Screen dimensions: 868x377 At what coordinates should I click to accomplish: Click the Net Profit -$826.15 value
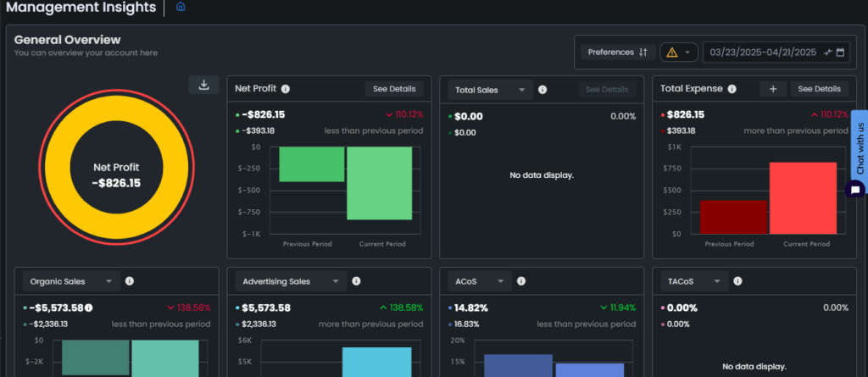pos(264,115)
